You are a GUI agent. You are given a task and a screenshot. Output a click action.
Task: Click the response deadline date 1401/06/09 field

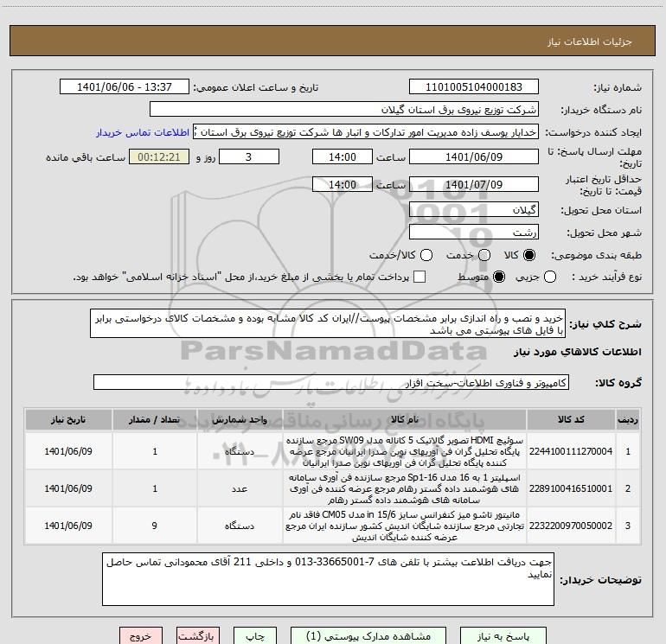tap(474, 157)
